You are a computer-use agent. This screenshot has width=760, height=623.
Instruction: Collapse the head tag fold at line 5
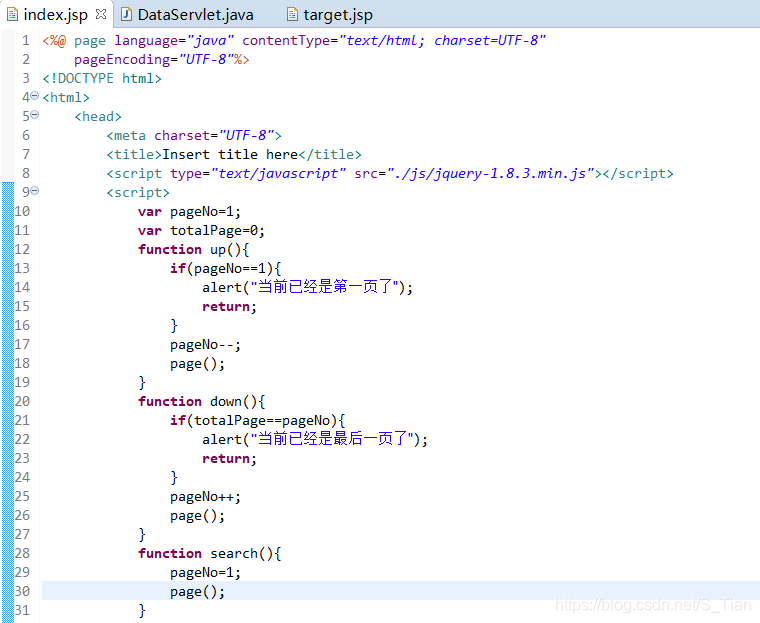click(35, 115)
